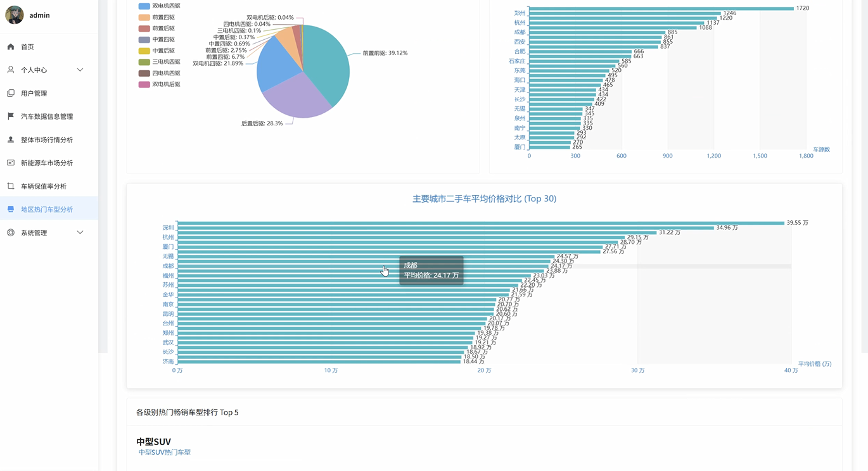Open the 中型SUV热门车型 link
Screen dimensions: 868x471
pyautogui.click(x=165, y=452)
